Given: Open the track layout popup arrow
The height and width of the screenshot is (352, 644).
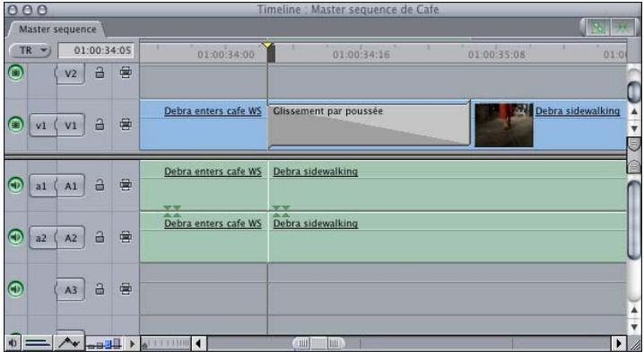Looking at the screenshot, I should (132, 343).
